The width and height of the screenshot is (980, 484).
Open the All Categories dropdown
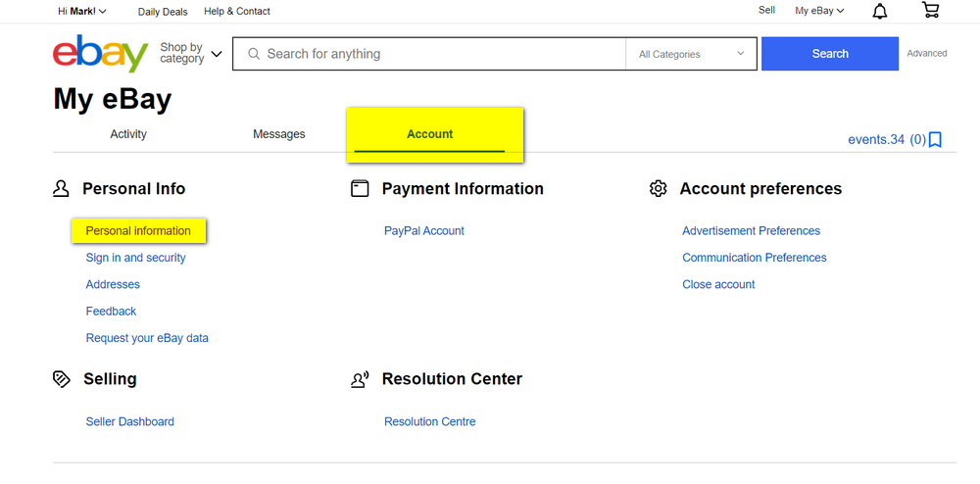tap(691, 54)
